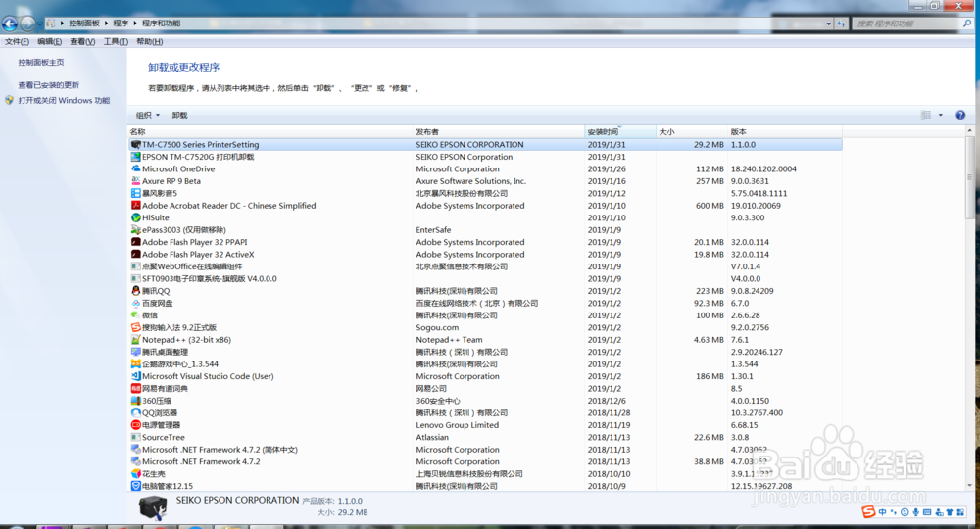Click 程序和功能 in the breadcrumb path
The width and height of the screenshot is (980, 529).
(161, 24)
